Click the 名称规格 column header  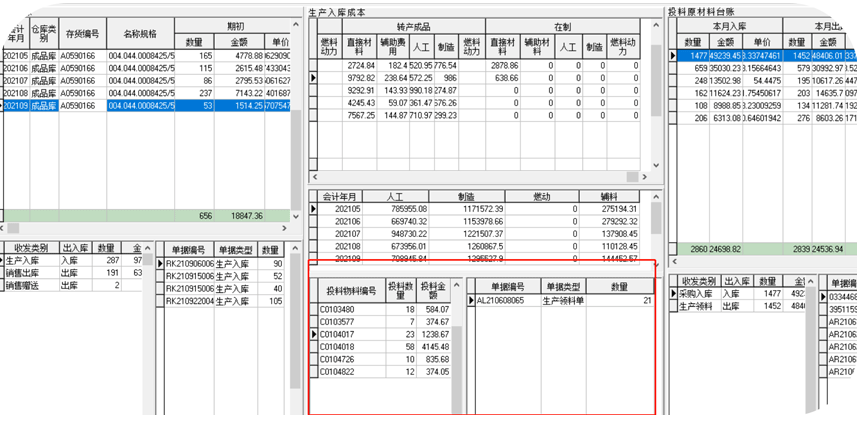click(137, 33)
